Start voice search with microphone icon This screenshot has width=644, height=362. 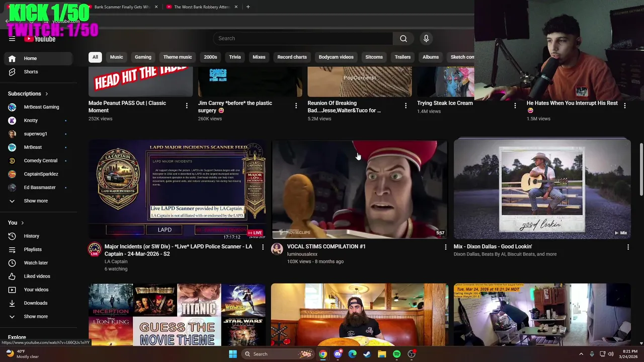pyautogui.click(x=426, y=38)
